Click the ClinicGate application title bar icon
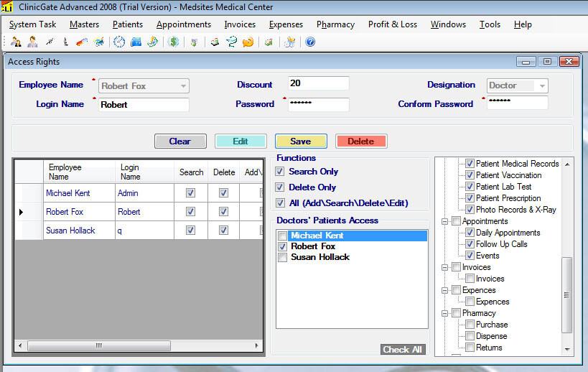 [x=6, y=6]
